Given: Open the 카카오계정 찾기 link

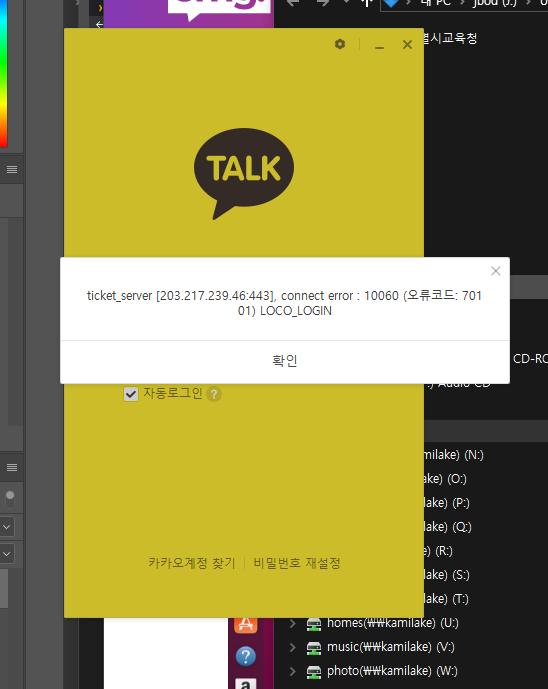Looking at the screenshot, I should click(192, 563).
